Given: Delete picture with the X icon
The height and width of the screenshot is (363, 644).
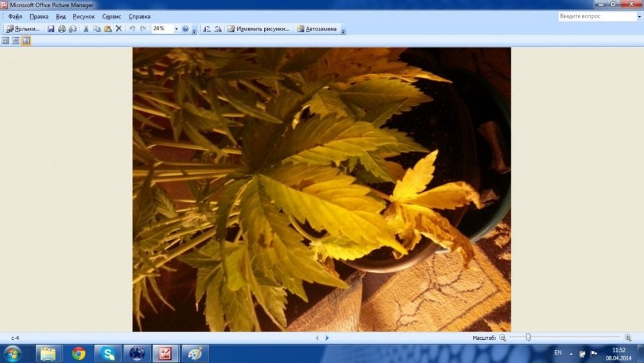Looking at the screenshot, I should point(118,29).
